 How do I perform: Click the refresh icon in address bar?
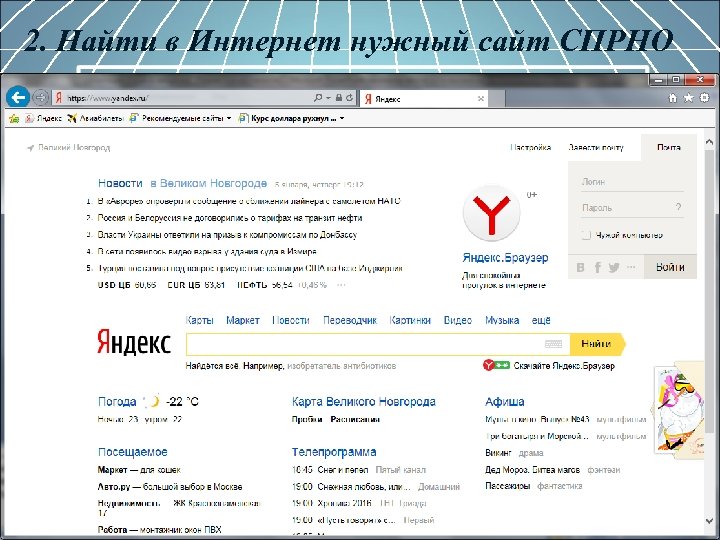349,98
